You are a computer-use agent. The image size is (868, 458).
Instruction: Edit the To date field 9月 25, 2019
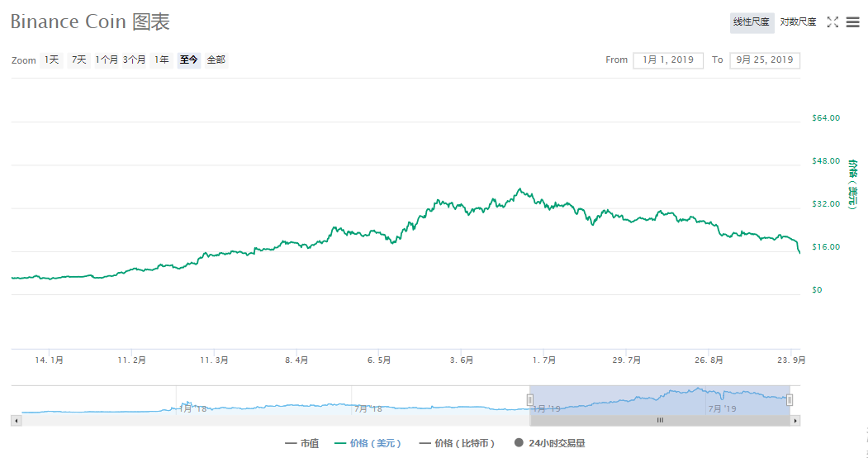765,60
